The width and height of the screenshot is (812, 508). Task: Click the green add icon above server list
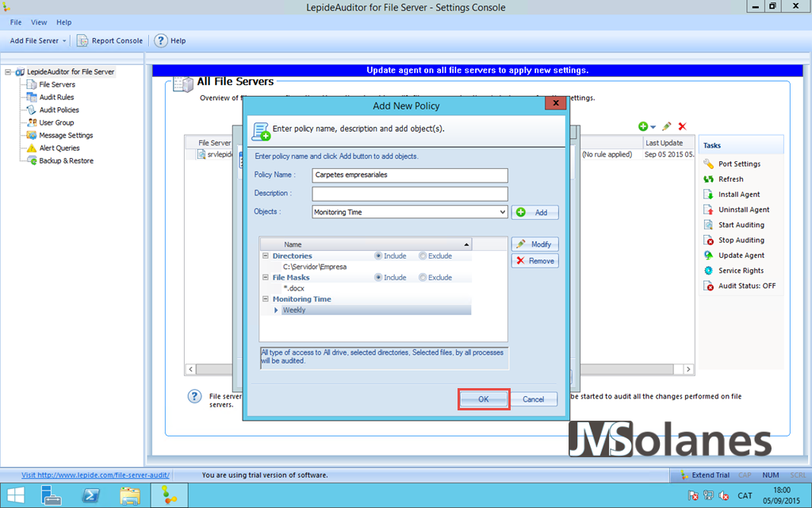[x=643, y=126]
